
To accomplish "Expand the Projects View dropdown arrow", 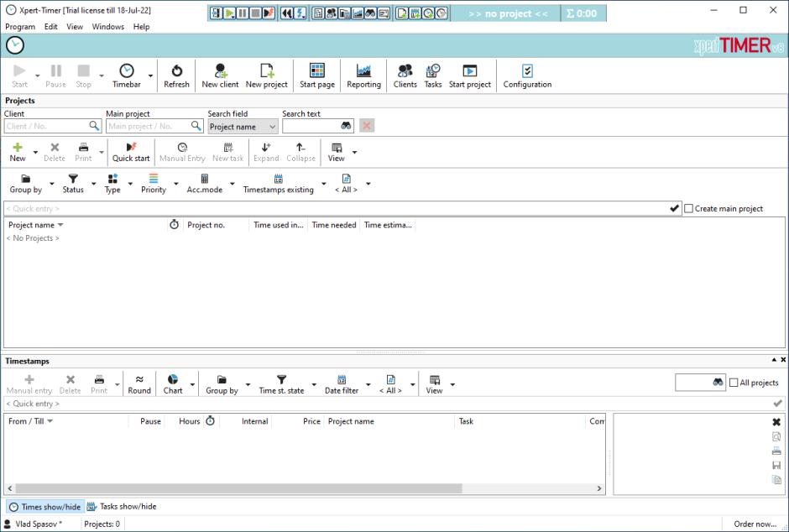I will tap(354, 152).
